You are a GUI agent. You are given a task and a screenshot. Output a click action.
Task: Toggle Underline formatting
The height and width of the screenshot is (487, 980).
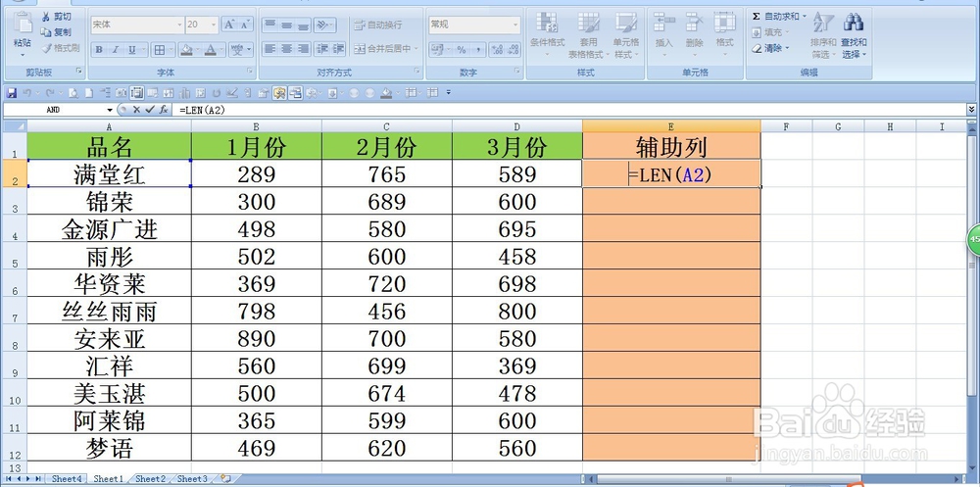(x=132, y=49)
